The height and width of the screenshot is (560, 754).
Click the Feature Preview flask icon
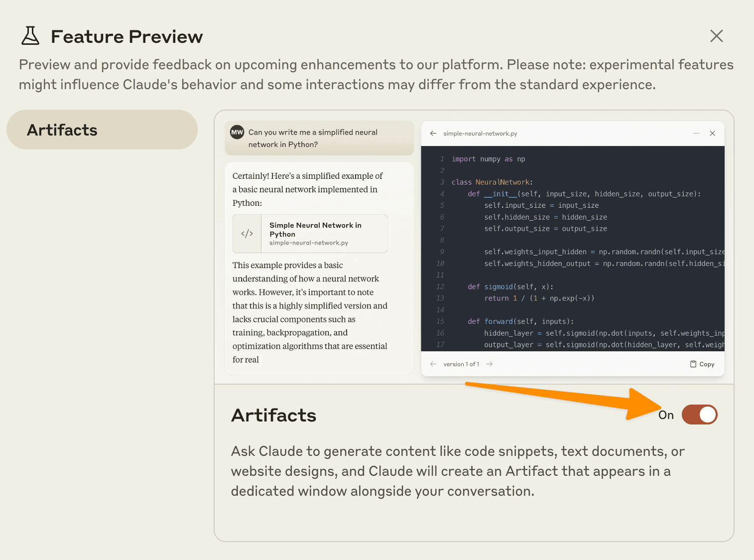pos(30,36)
